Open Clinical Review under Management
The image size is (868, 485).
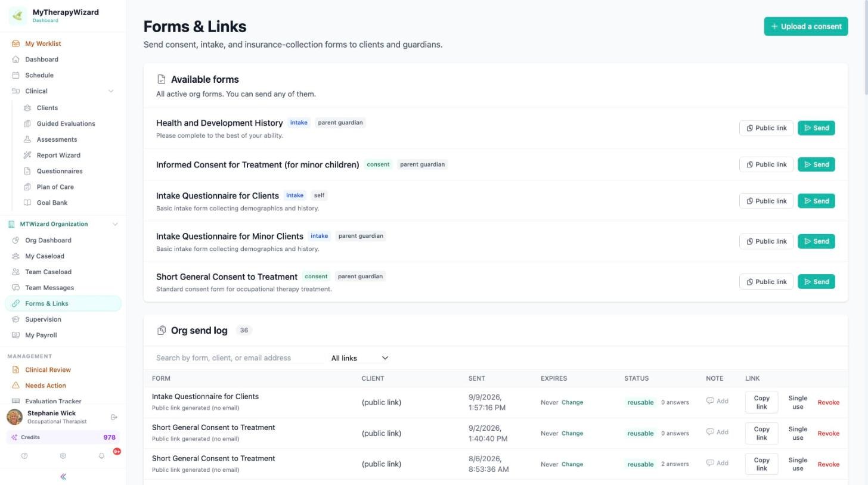(48, 370)
